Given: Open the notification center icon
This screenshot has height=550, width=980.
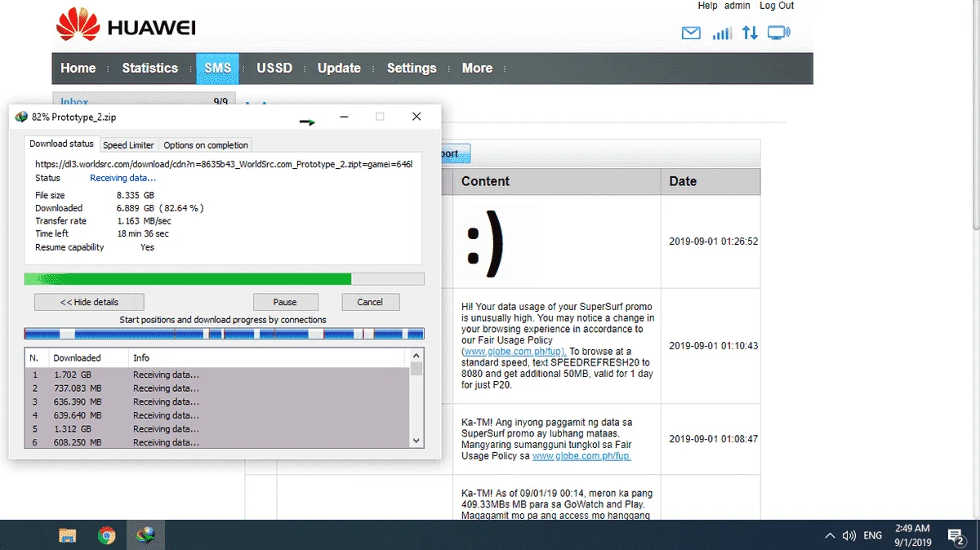Looking at the screenshot, I should click(x=955, y=536).
